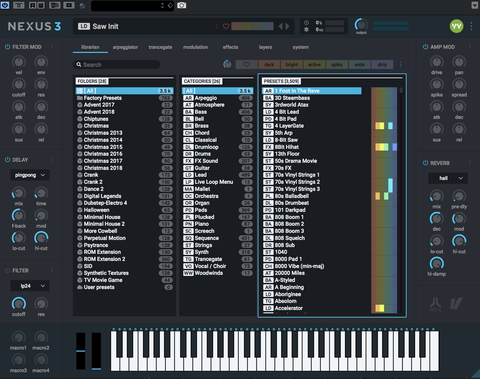Select the Vocal / Choir category

pos(217,266)
